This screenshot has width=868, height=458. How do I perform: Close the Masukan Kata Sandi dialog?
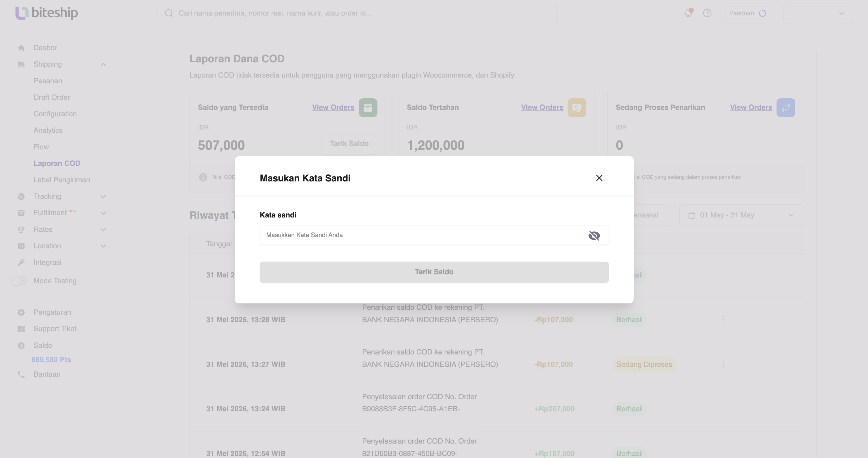pyautogui.click(x=599, y=178)
